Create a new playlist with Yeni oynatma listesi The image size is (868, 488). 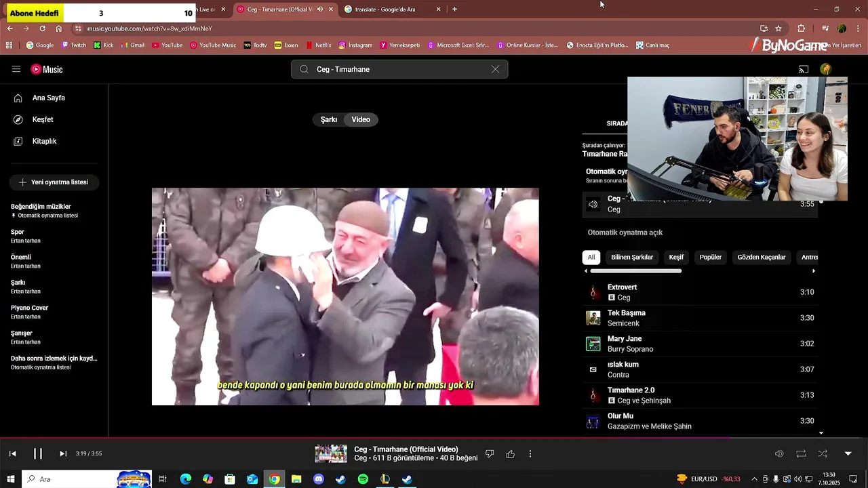pyautogui.click(x=54, y=182)
